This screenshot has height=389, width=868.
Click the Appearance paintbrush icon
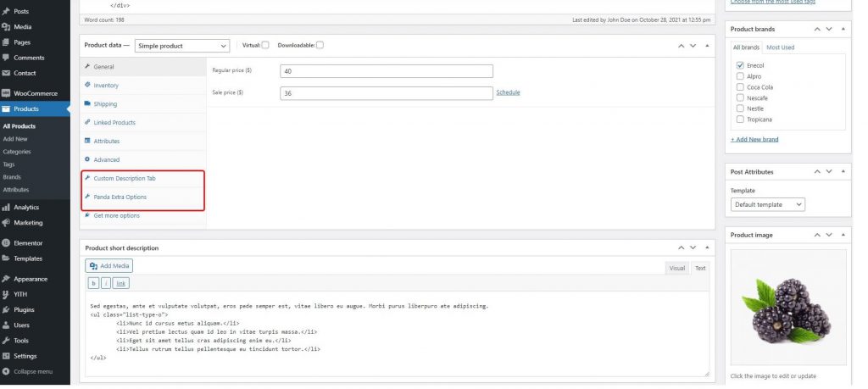click(6, 279)
